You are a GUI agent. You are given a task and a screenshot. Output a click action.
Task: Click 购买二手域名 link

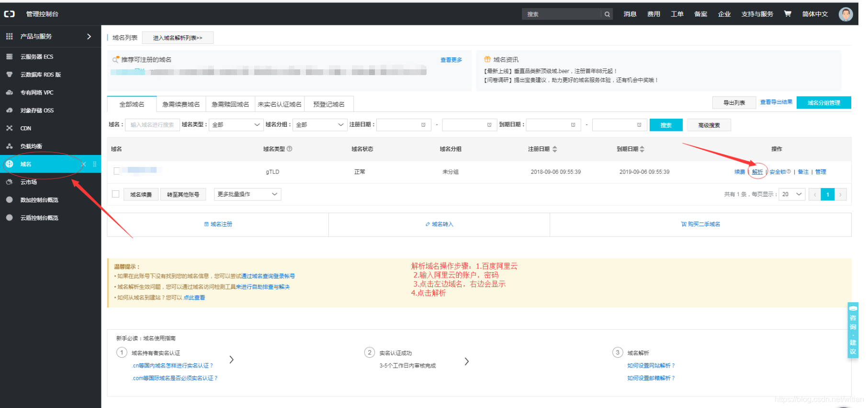point(700,224)
